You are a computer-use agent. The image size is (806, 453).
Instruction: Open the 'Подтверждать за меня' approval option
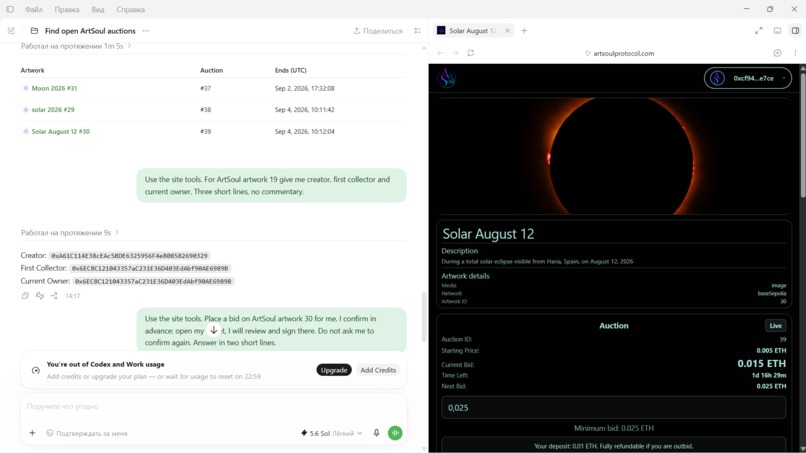point(87,433)
